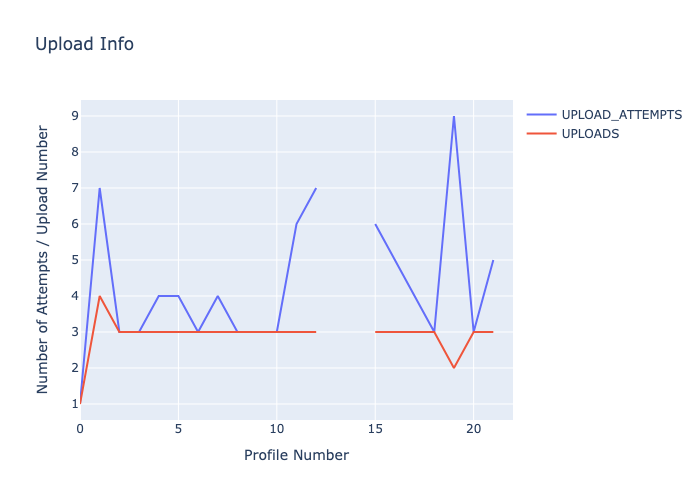This screenshot has height=500, width=700.
Task: Click x-axis tick label 15
Action: click(375, 429)
